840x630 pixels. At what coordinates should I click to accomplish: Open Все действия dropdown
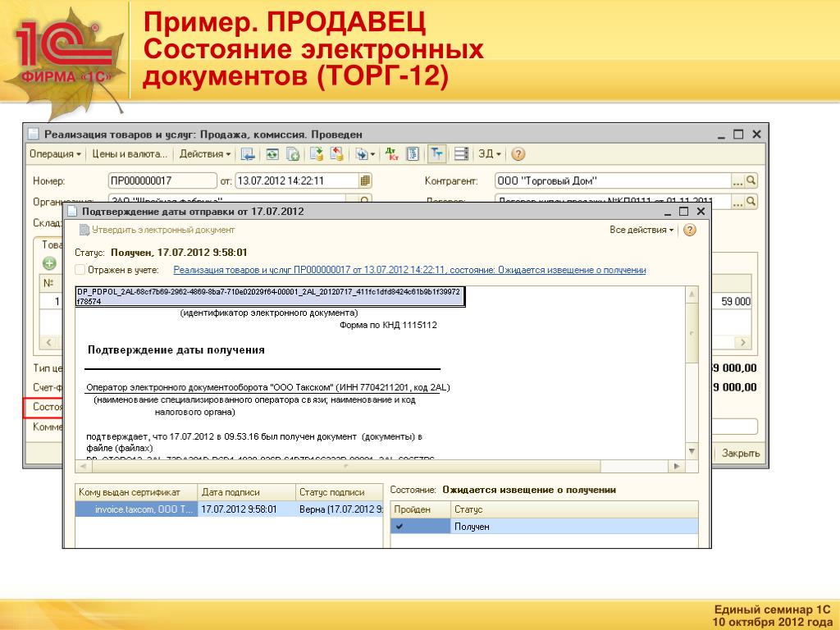(x=641, y=230)
